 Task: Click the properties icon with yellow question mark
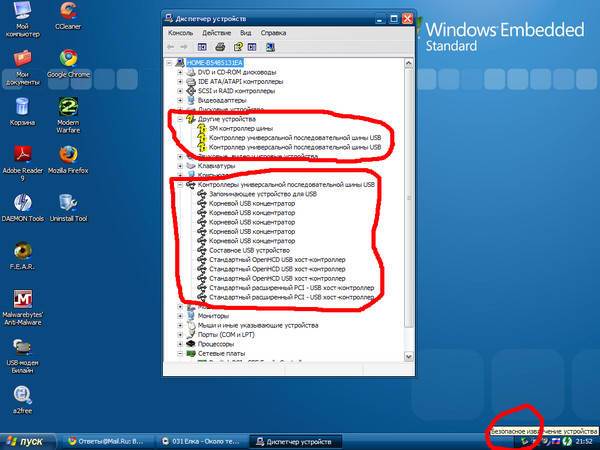pos(238,47)
